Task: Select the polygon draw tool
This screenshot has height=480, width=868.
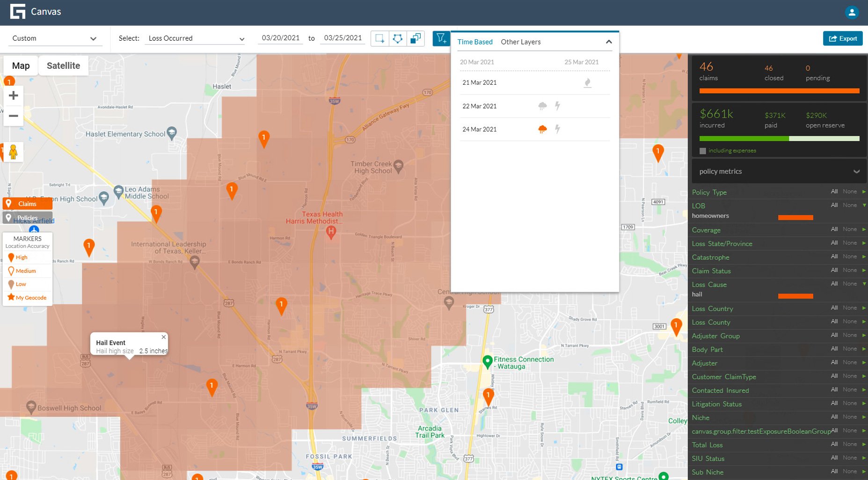Action: (397, 38)
